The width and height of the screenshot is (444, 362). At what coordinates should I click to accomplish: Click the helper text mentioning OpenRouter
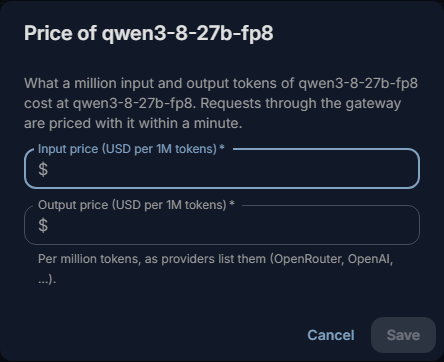coord(215,269)
